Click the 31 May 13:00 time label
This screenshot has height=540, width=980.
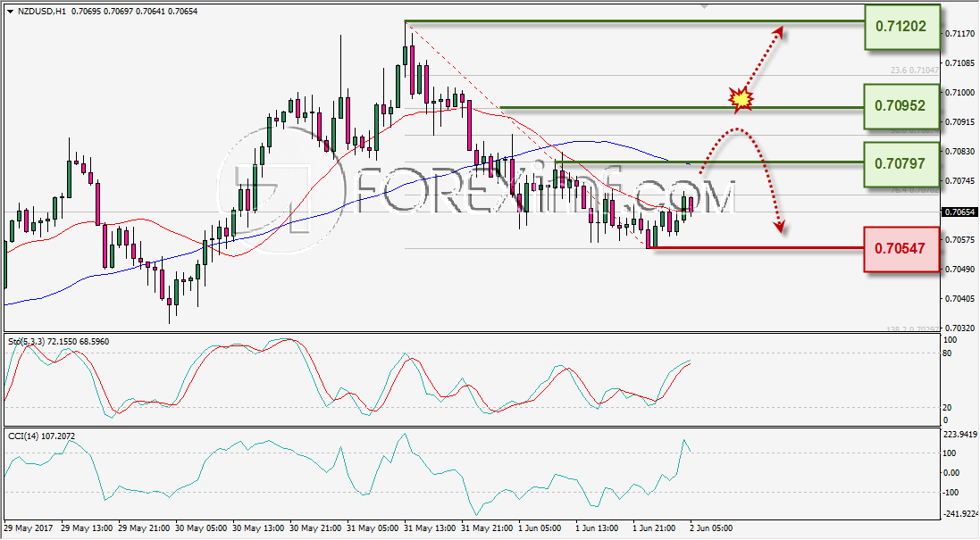430,528
